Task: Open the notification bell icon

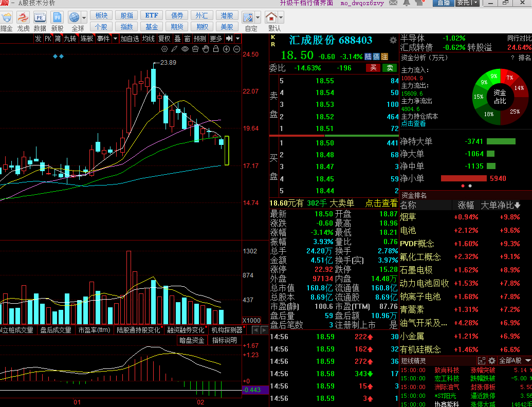Action: coord(407,3)
